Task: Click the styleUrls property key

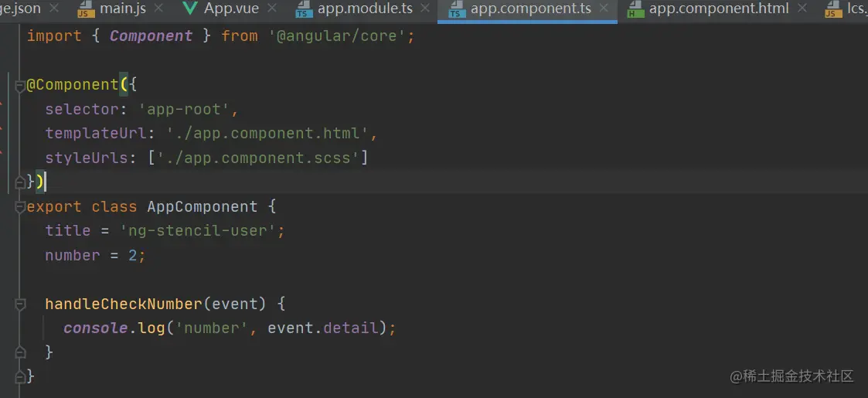Action: coord(87,158)
